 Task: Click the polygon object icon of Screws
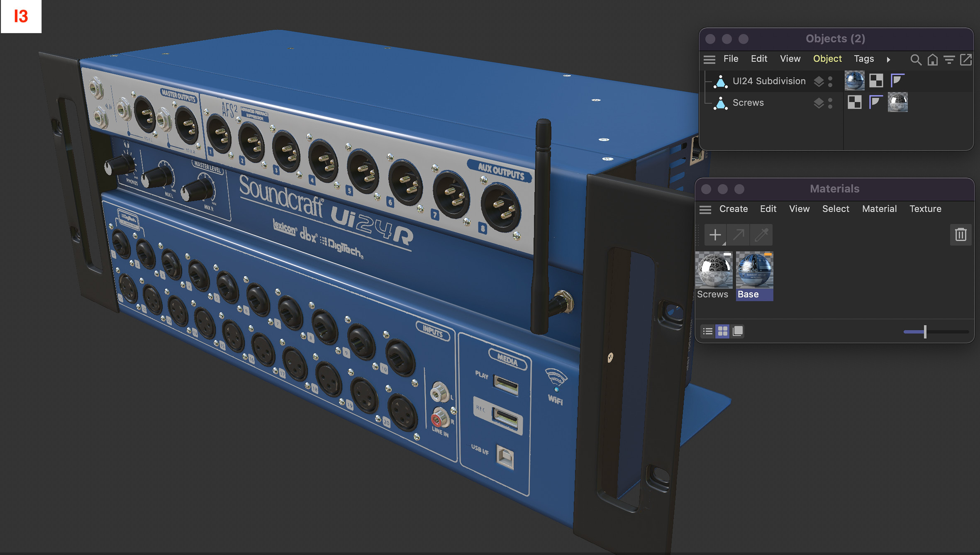click(x=720, y=103)
